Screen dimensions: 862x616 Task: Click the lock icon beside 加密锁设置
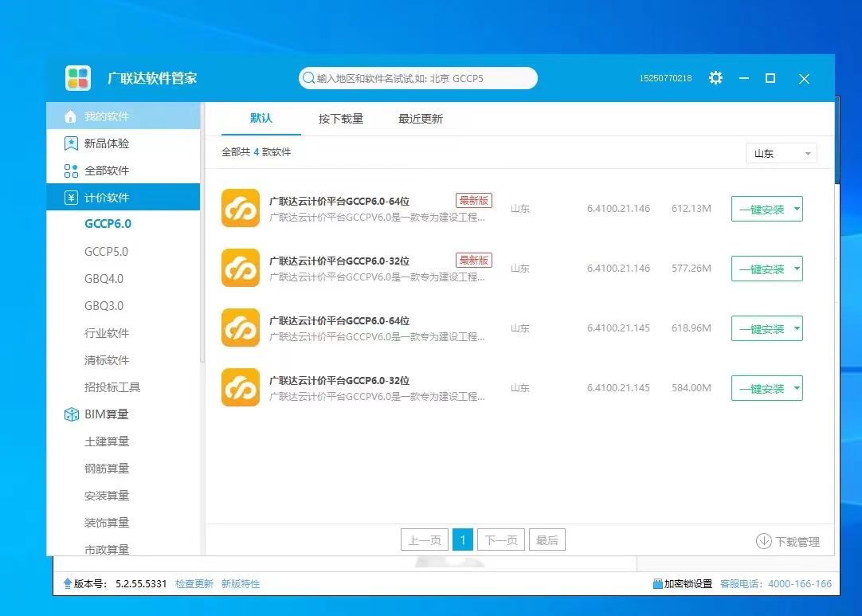tap(657, 583)
